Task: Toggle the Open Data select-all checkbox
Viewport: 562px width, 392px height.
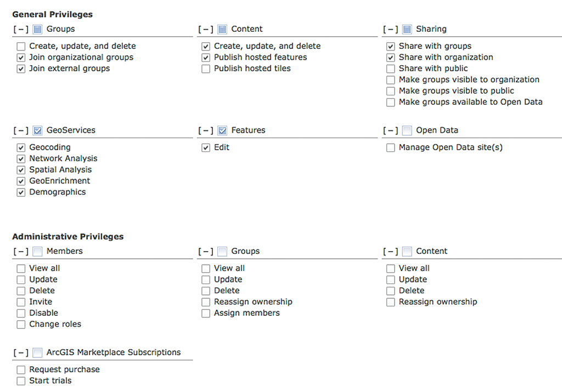Action: 407,130
